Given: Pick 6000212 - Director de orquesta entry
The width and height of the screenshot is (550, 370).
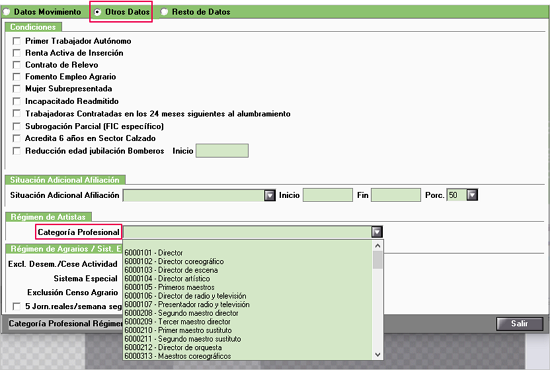Looking at the screenshot, I should click(x=173, y=348).
